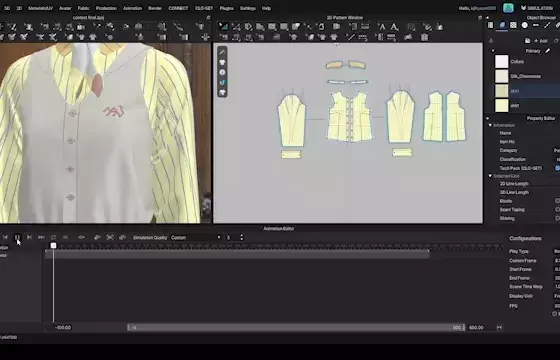Open the Animation menu

(132, 8)
